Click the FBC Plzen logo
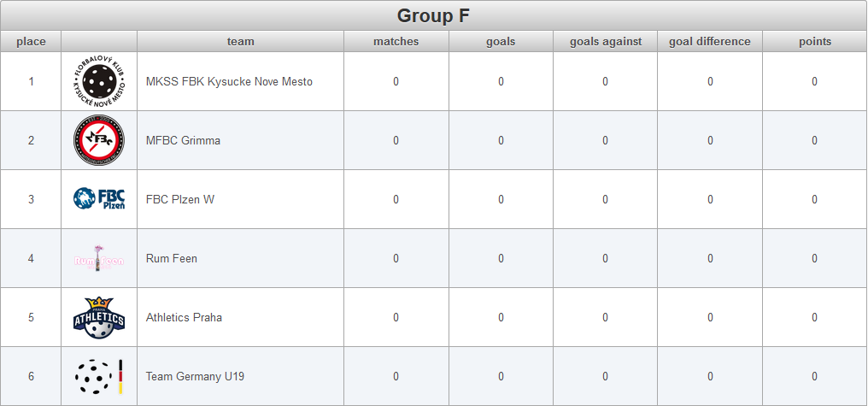868x406 pixels. (x=99, y=199)
